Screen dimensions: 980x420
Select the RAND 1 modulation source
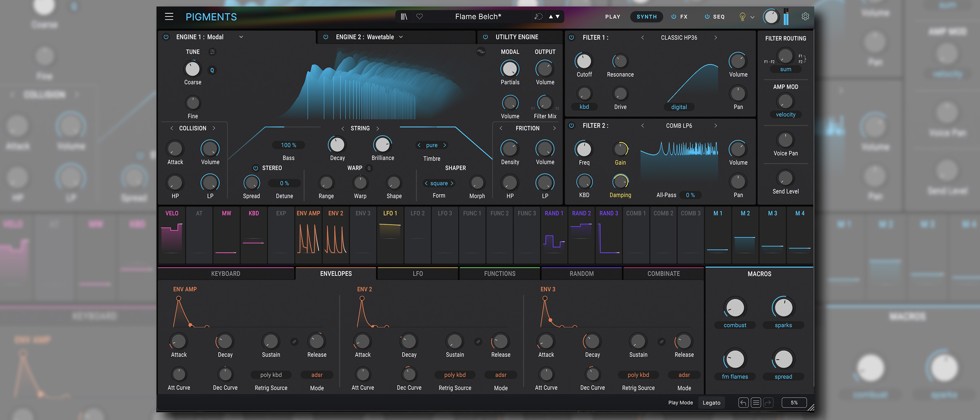point(554,235)
